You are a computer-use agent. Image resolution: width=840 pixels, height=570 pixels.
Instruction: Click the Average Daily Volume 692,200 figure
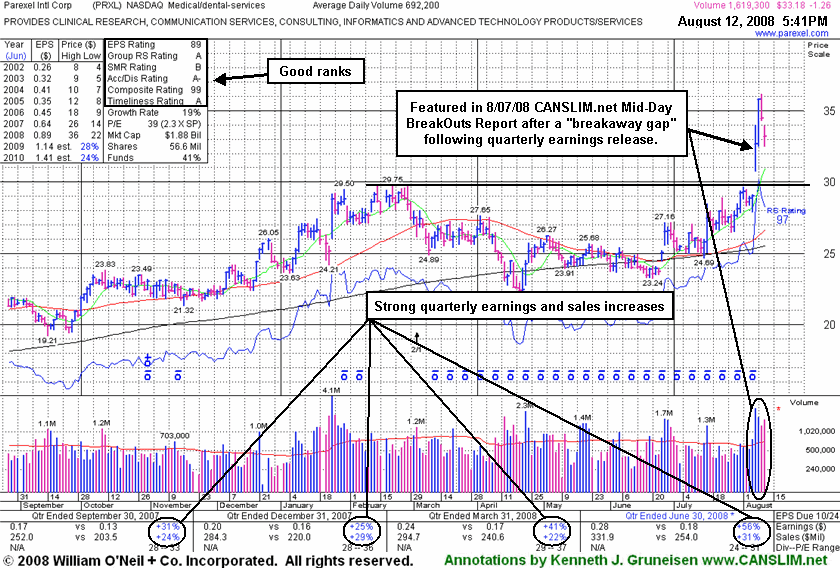[376, 5]
